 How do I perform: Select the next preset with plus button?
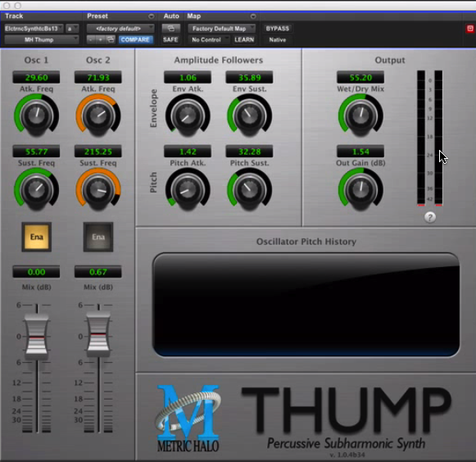point(100,40)
